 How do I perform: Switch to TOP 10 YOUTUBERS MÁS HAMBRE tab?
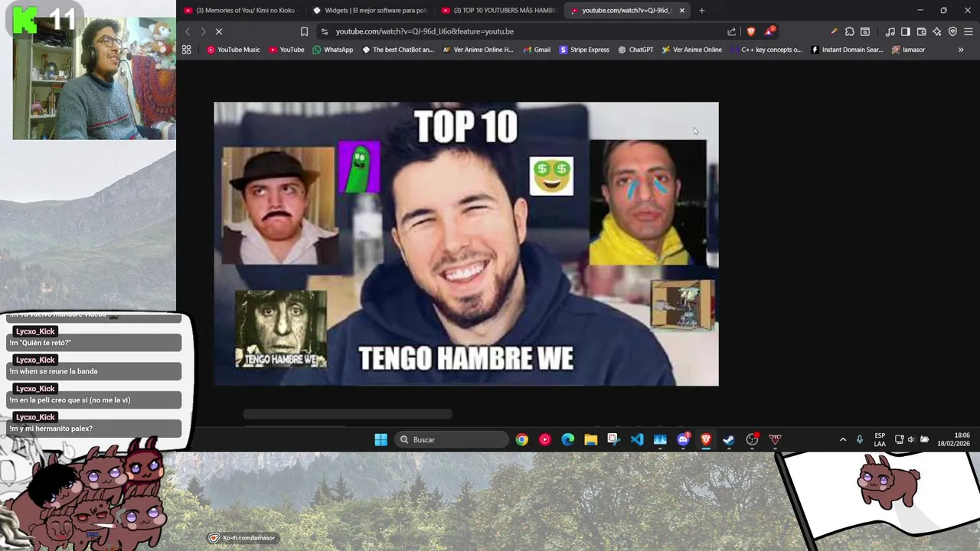click(498, 10)
